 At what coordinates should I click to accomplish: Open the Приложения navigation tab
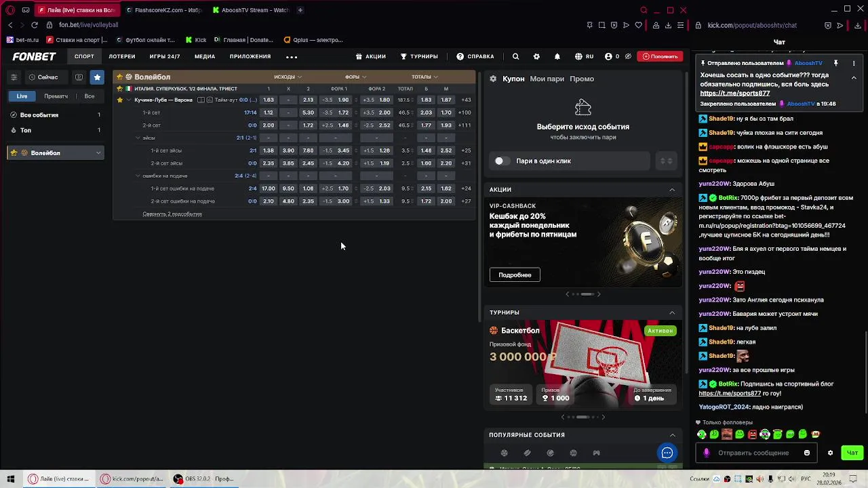[x=250, y=56]
